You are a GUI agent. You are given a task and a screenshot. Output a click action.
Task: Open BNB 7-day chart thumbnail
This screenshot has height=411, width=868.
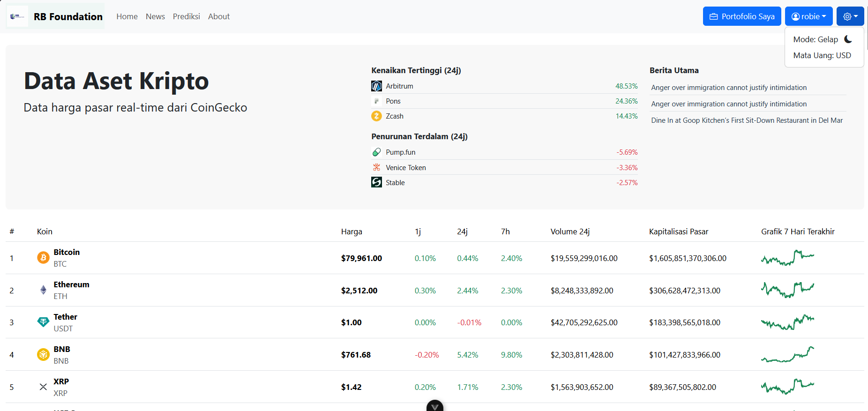tap(787, 355)
